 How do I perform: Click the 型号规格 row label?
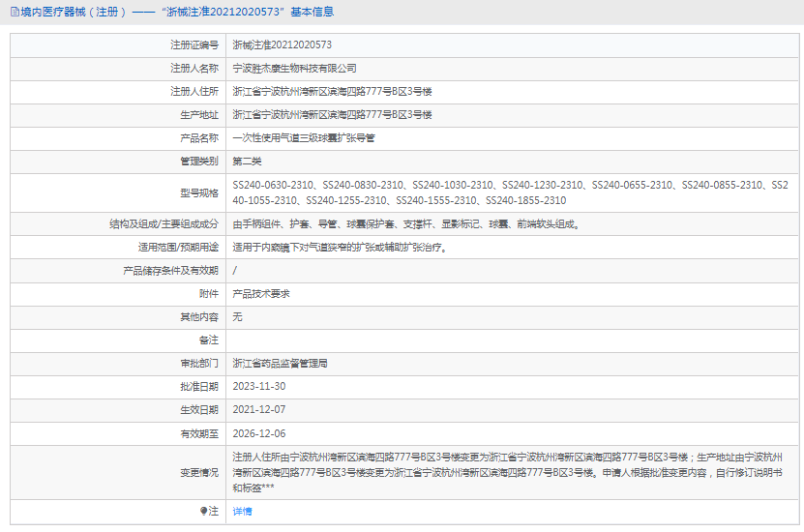tap(199, 193)
